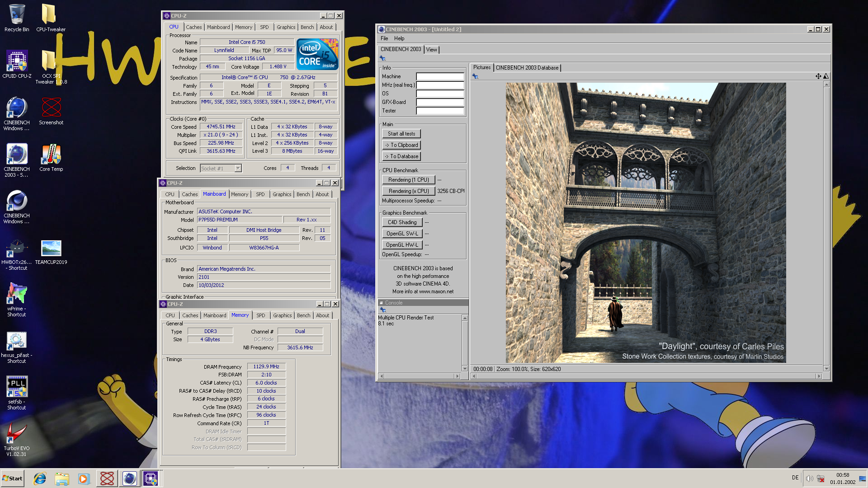Click the 'P7P55D PREMIUM' model field

click(x=240, y=220)
